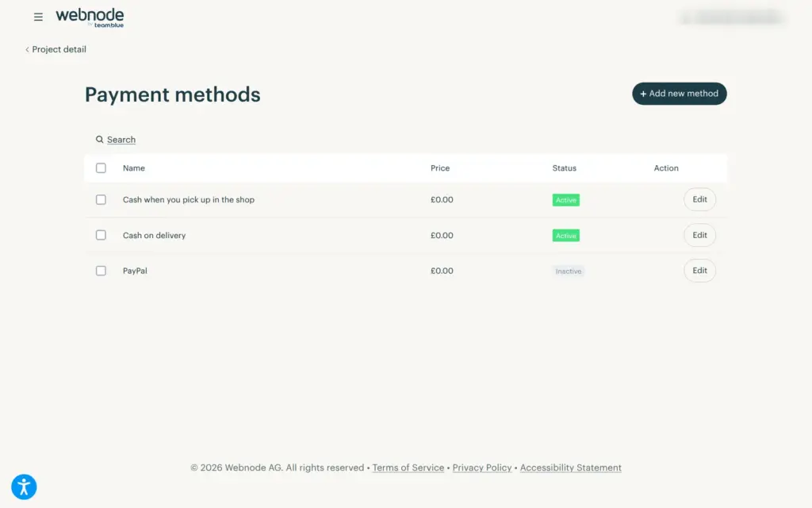The image size is (812, 508).
Task: Click the Inactive badge for PayPal
Action: [568, 271]
